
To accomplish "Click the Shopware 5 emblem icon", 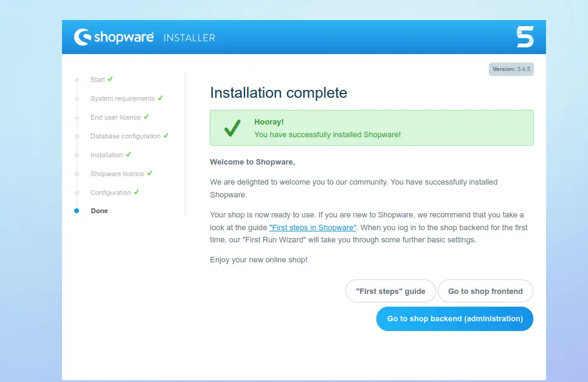I will pos(525,36).
